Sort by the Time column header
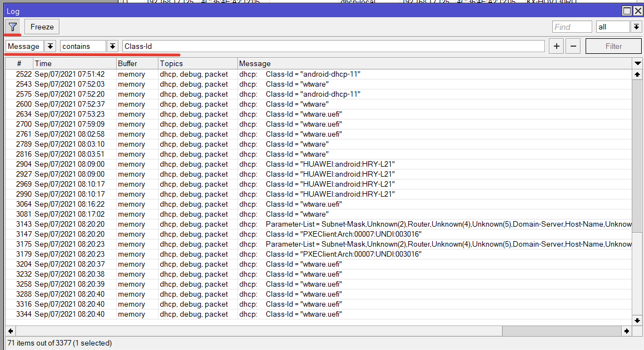644x350 pixels. click(x=75, y=63)
